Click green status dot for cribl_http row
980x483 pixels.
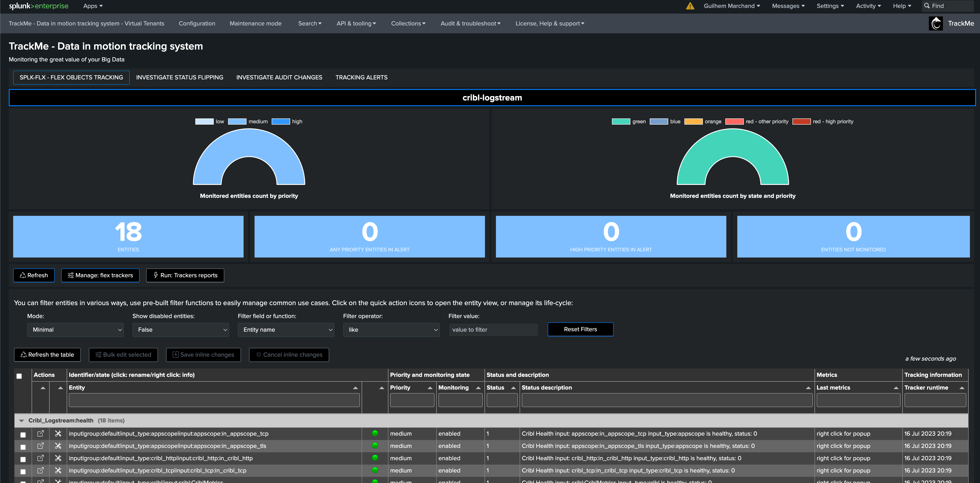pyautogui.click(x=375, y=458)
